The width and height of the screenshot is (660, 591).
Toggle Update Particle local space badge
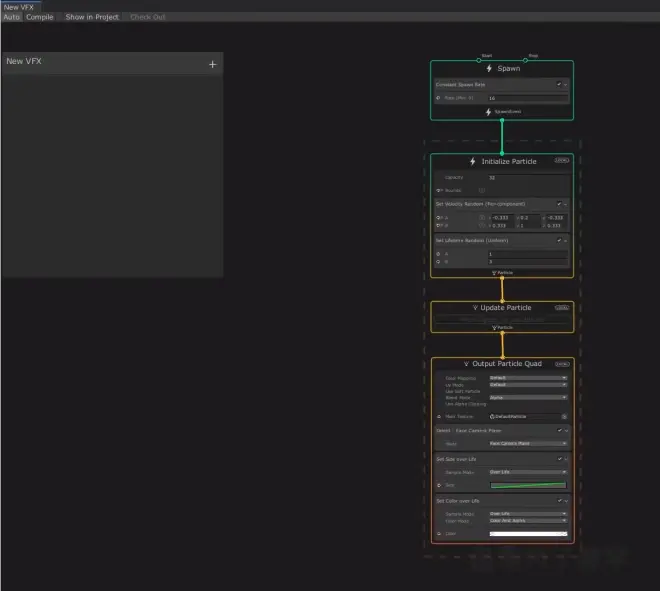point(562,308)
